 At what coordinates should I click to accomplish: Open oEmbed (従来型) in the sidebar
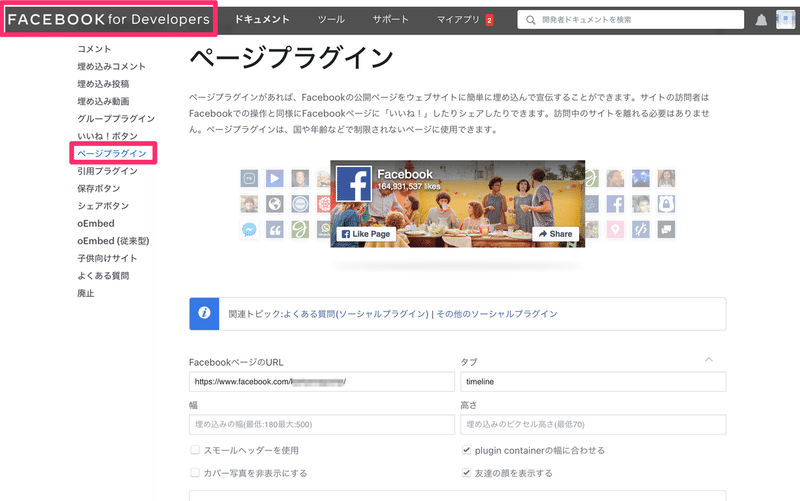point(113,240)
